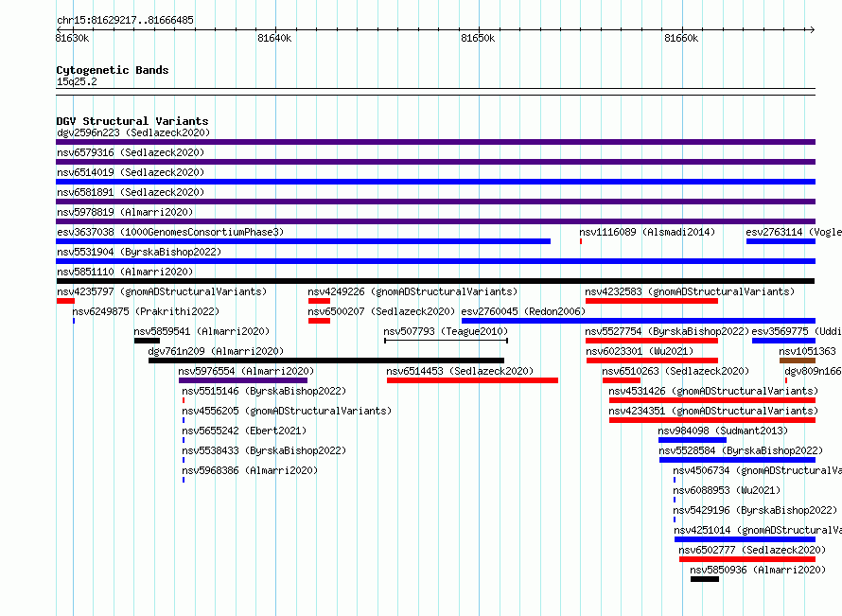The image size is (842, 616).
Task: Click nsv4232583 gnomADStructuralVariants label
Action: pyautogui.click(x=690, y=291)
